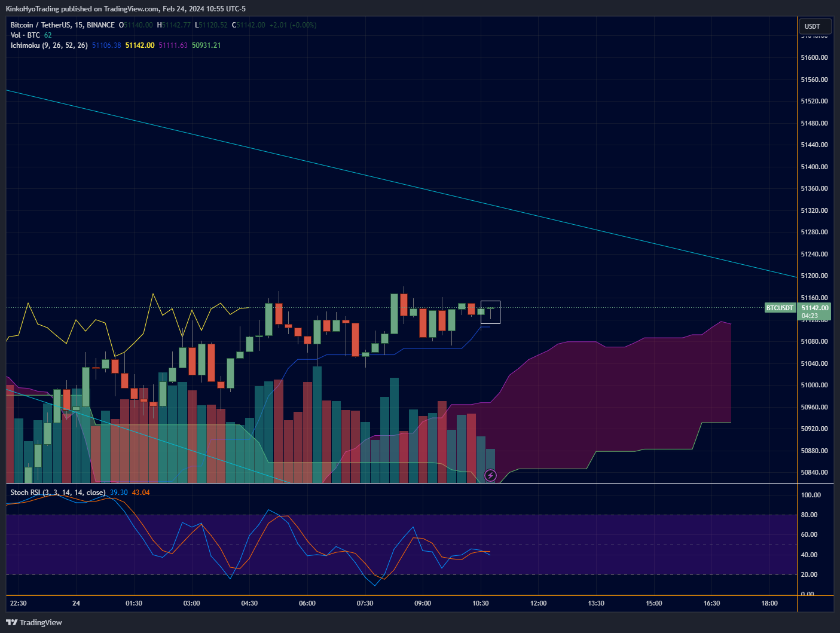Click the 80.00 Stoch RSI axis label
This screenshot has height=633, width=840.
click(x=809, y=515)
